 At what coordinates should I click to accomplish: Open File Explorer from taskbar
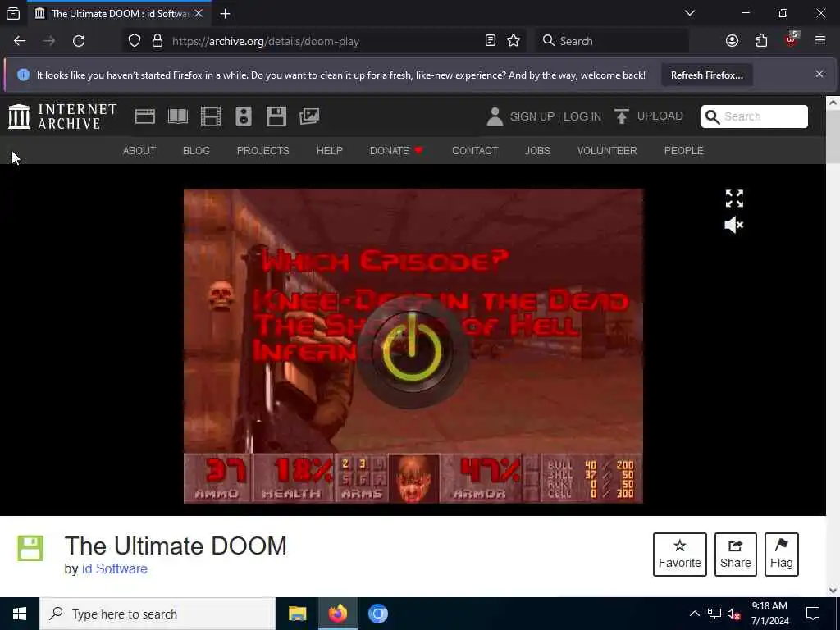[x=297, y=614]
